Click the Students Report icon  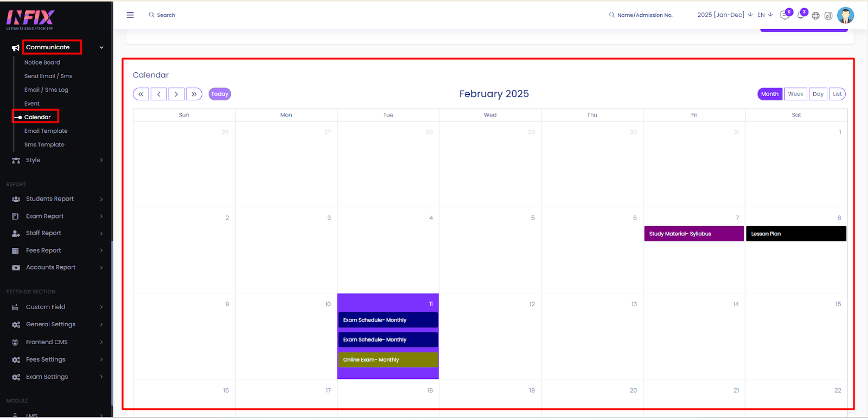coord(16,200)
